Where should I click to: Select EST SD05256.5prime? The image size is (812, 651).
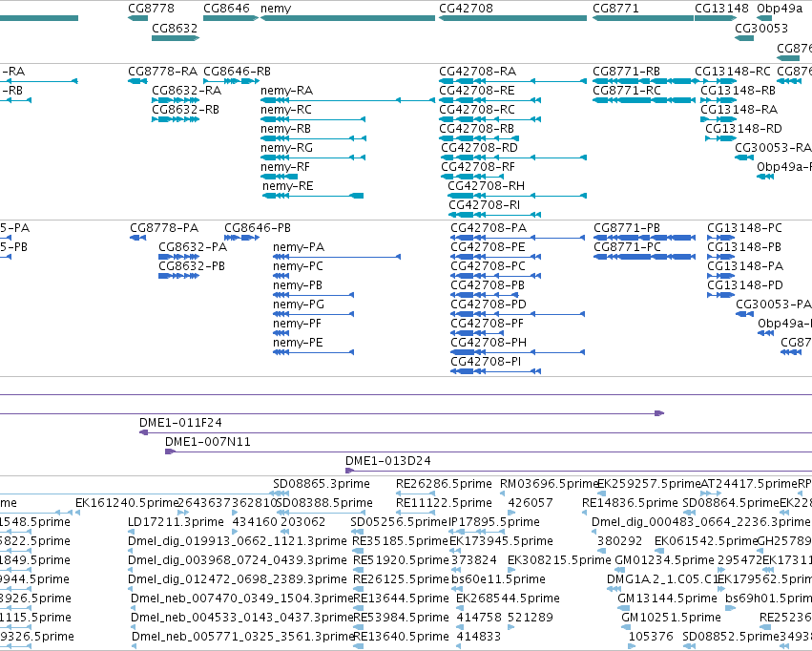(x=398, y=522)
